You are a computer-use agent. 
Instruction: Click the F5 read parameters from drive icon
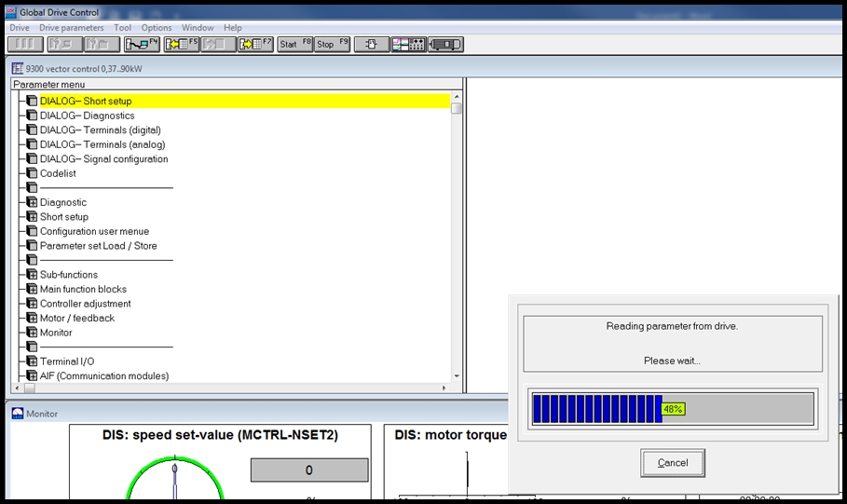click(x=182, y=45)
